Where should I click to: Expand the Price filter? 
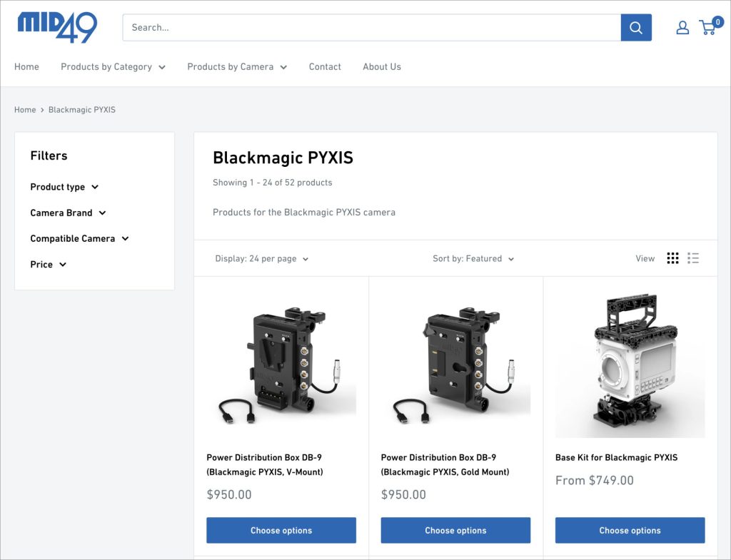(48, 264)
